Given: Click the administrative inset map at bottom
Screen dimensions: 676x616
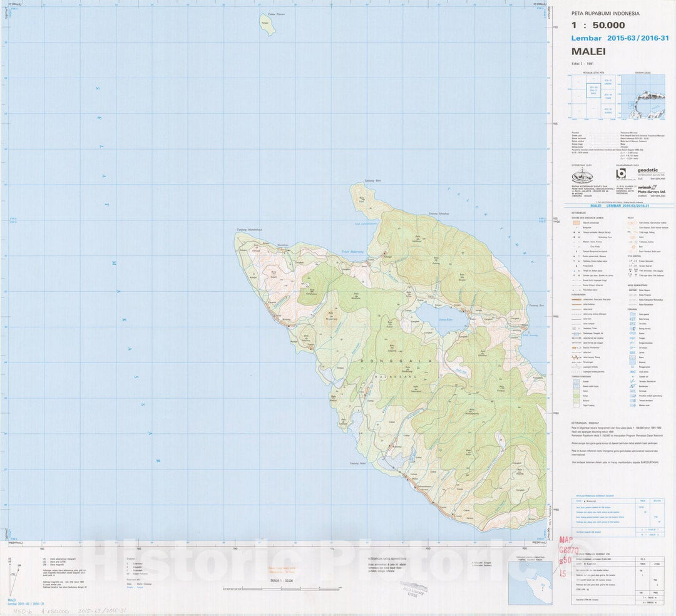Looking at the screenshot, I should pyautogui.click(x=530, y=583).
